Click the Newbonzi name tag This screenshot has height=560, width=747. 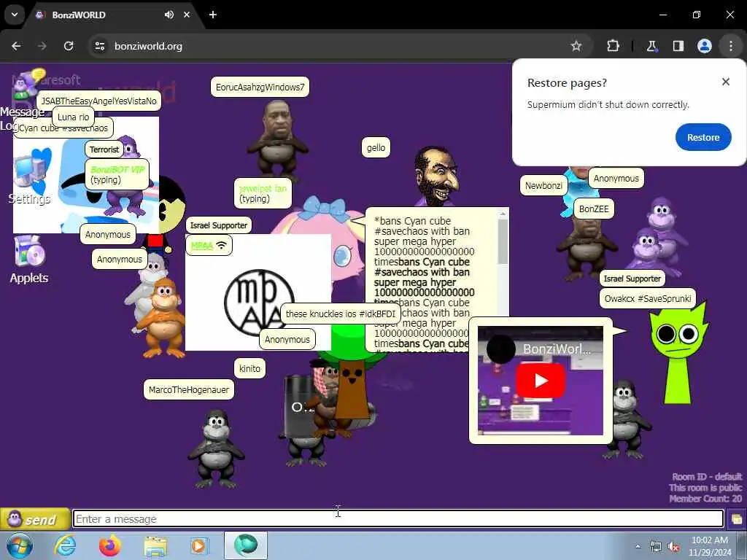click(543, 185)
